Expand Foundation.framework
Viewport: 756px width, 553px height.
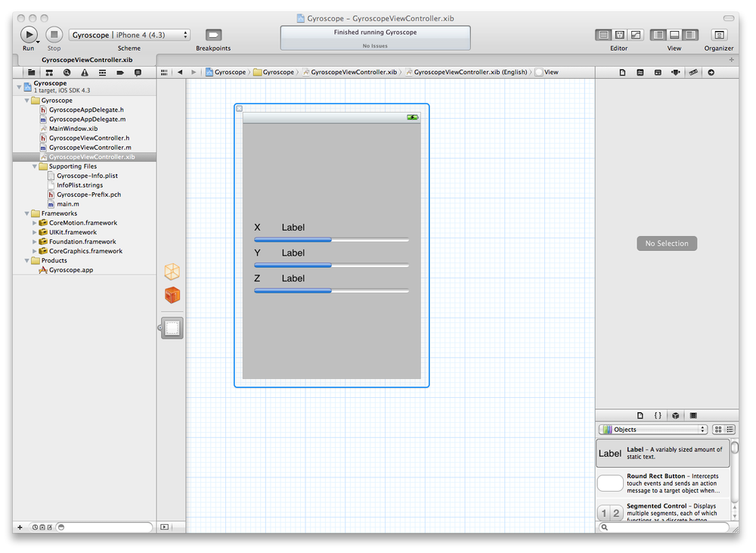click(34, 242)
